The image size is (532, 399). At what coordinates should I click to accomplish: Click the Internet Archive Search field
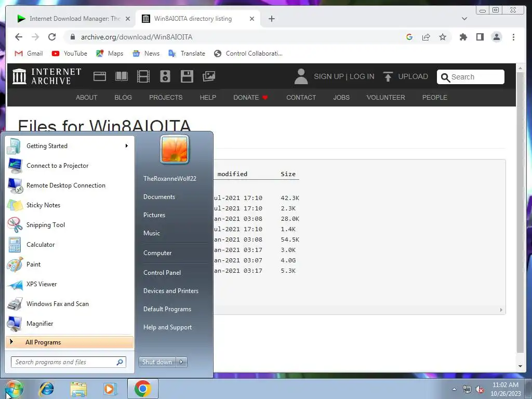click(471, 77)
